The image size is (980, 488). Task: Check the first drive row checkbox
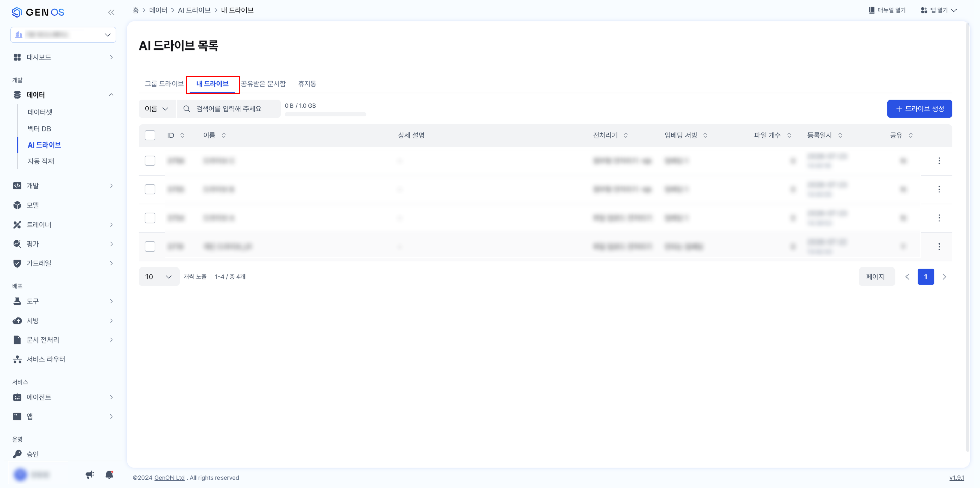click(150, 161)
